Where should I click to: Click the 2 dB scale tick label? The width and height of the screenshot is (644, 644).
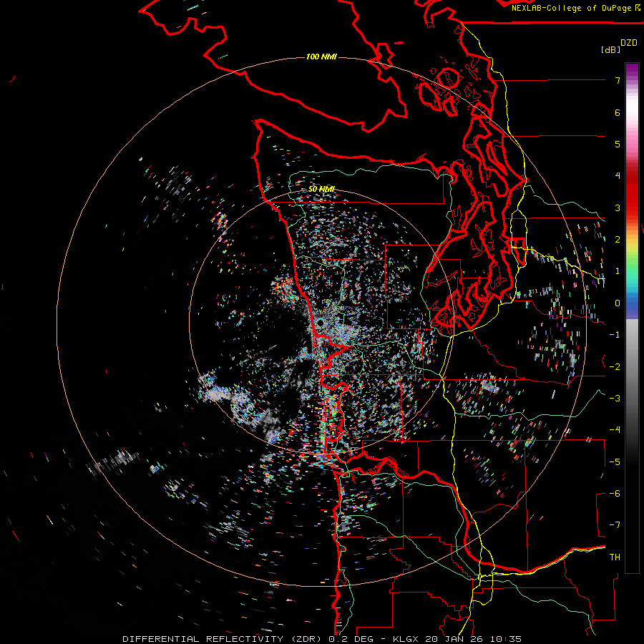tap(618, 240)
